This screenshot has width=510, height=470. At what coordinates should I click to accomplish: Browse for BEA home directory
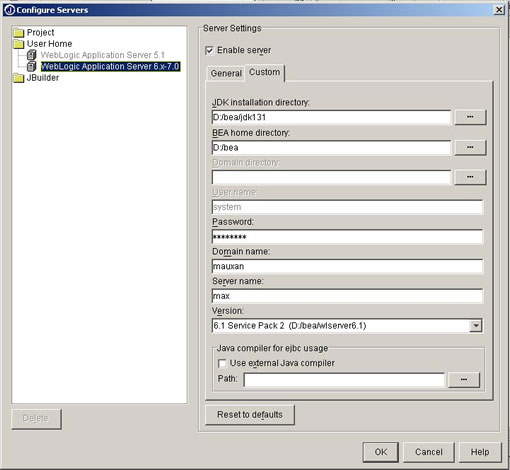(x=470, y=147)
